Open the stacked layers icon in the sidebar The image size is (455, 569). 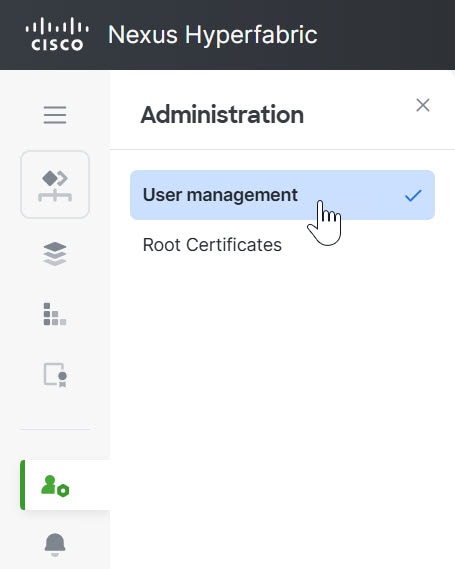coord(55,254)
